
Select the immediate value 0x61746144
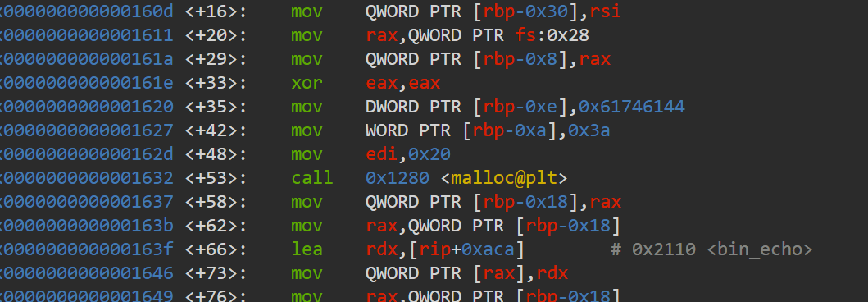(632, 107)
